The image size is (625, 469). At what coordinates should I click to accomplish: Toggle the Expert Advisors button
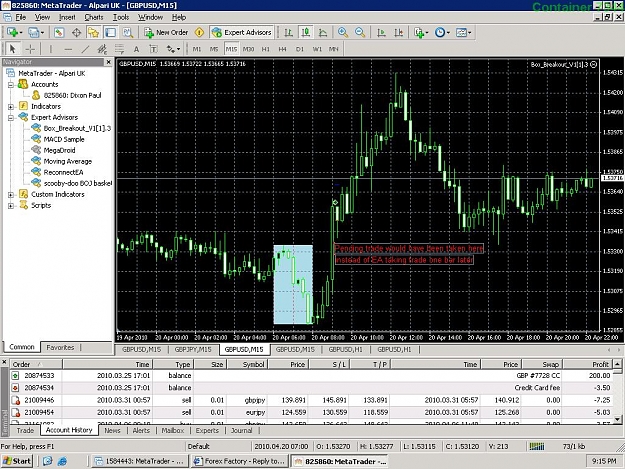(242, 33)
